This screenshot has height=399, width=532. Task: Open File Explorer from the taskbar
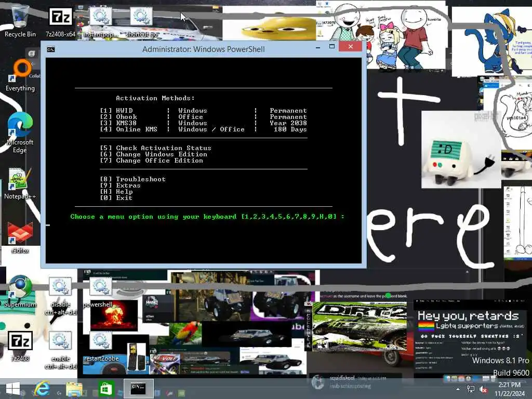[74, 389]
